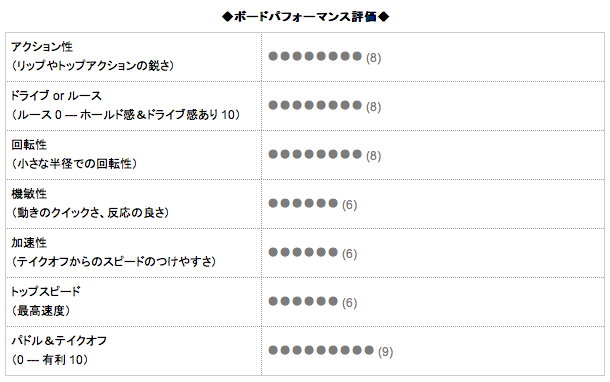This screenshot has height=382, width=610.
Task: Click the パドル＆テイクオフ nine-dot rating
Action: point(321,350)
